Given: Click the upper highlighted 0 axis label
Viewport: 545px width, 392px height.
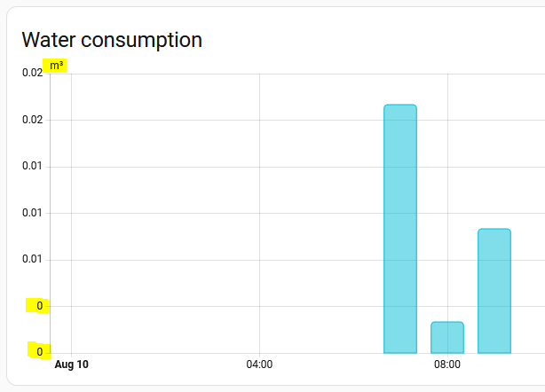Looking at the screenshot, I should [40, 306].
